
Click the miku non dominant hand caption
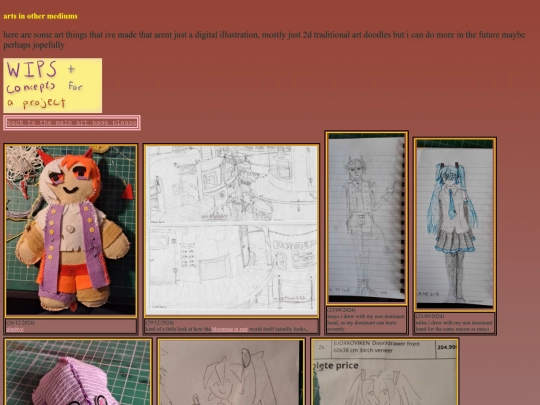coord(454,326)
